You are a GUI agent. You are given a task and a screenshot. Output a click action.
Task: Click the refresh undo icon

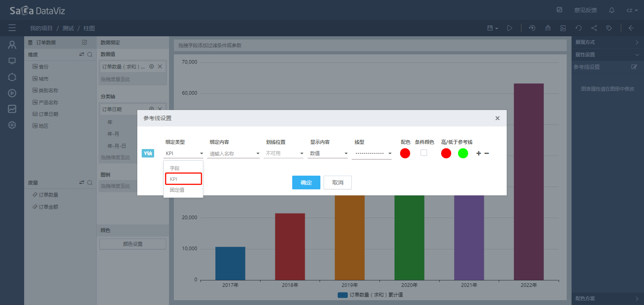[x=578, y=28]
